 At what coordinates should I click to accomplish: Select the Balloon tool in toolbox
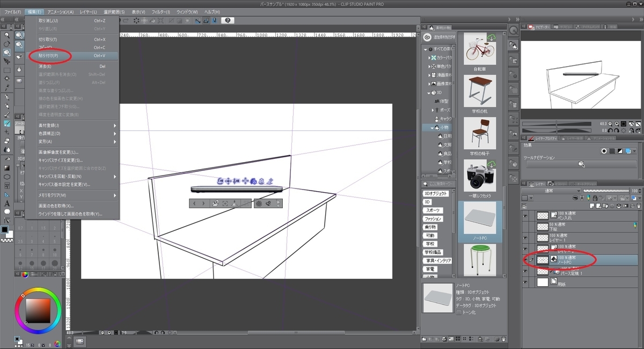click(7, 212)
